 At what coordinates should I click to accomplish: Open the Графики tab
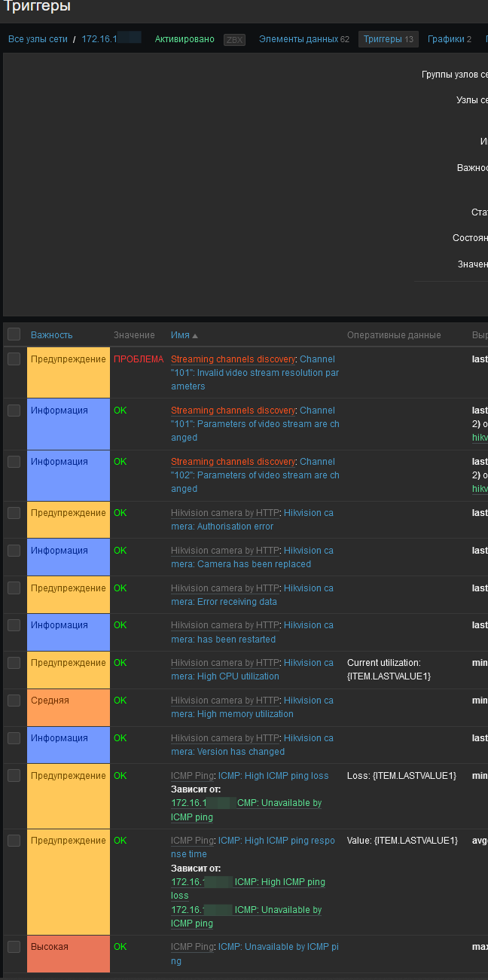coord(449,39)
